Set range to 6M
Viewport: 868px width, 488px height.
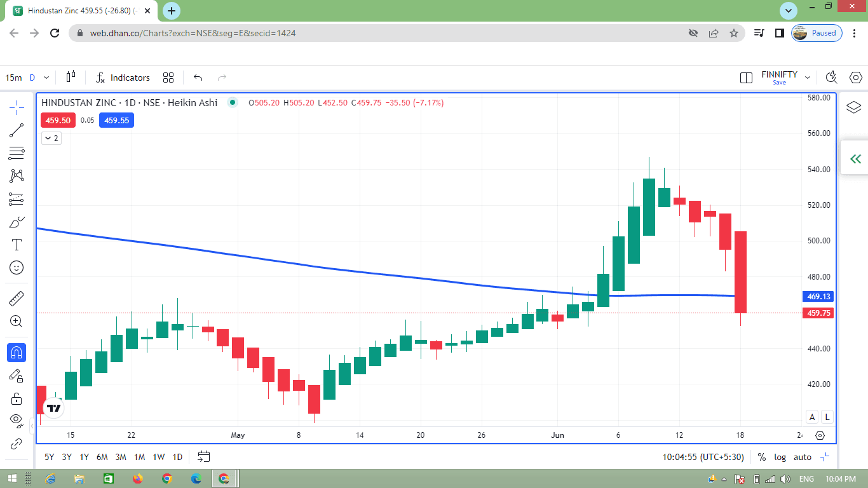click(x=102, y=457)
